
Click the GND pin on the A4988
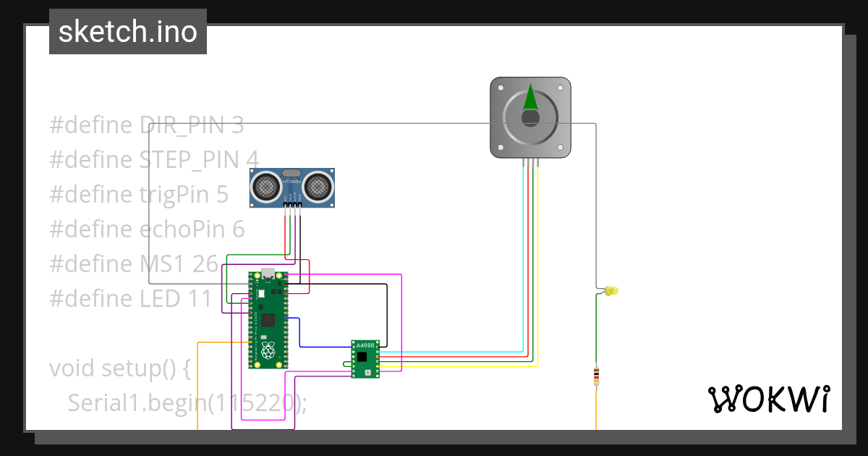pyautogui.click(x=377, y=347)
